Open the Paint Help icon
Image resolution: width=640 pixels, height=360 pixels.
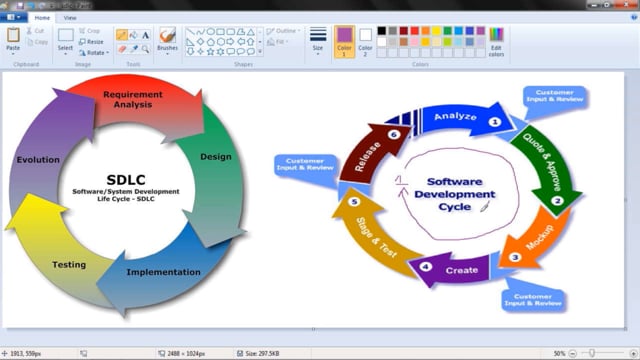click(634, 17)
